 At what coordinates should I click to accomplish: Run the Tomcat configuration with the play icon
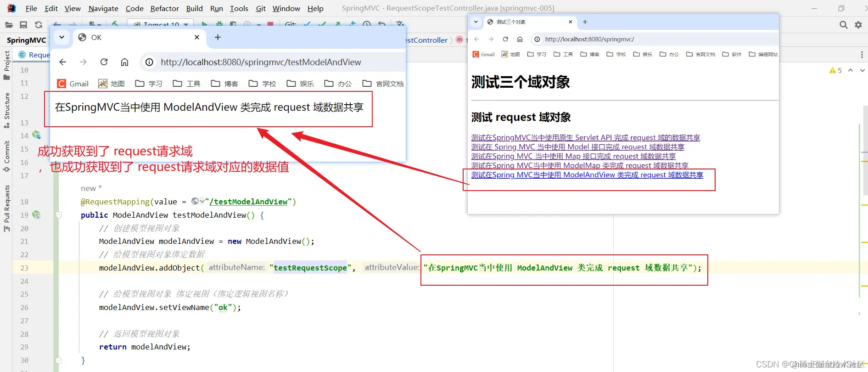click(x=205, y=24)
